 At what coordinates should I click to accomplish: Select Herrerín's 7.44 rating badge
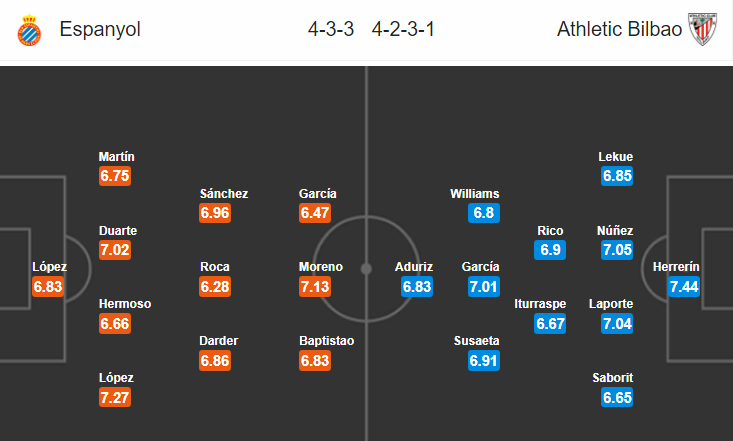pyautogui.click(x=684, y=287)
